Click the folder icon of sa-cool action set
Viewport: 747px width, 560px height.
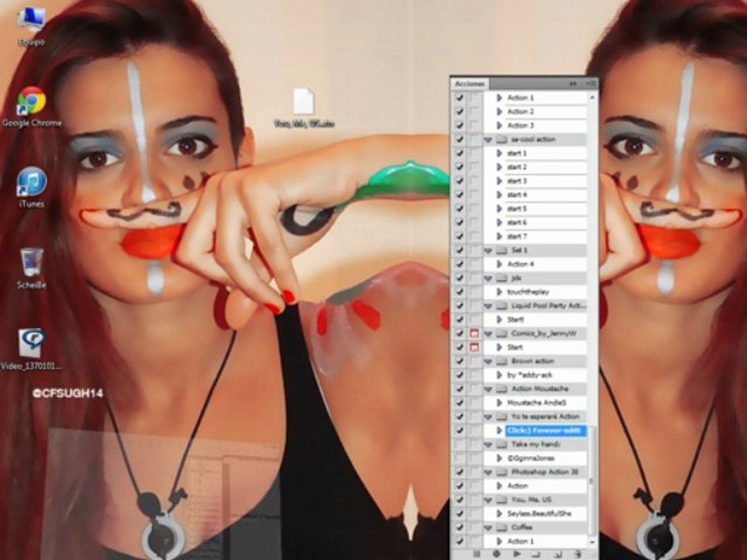tap(502, 139)
